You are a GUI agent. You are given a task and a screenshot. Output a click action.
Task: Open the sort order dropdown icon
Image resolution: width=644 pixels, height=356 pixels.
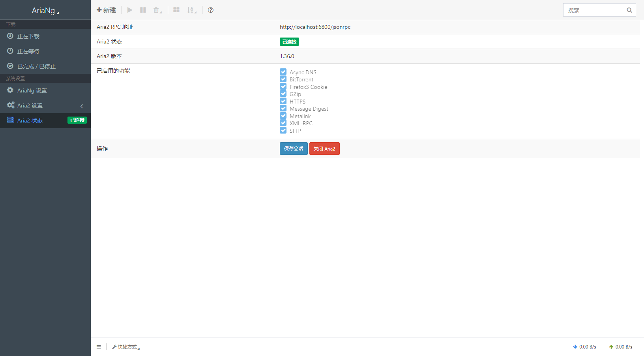[192, 10]
